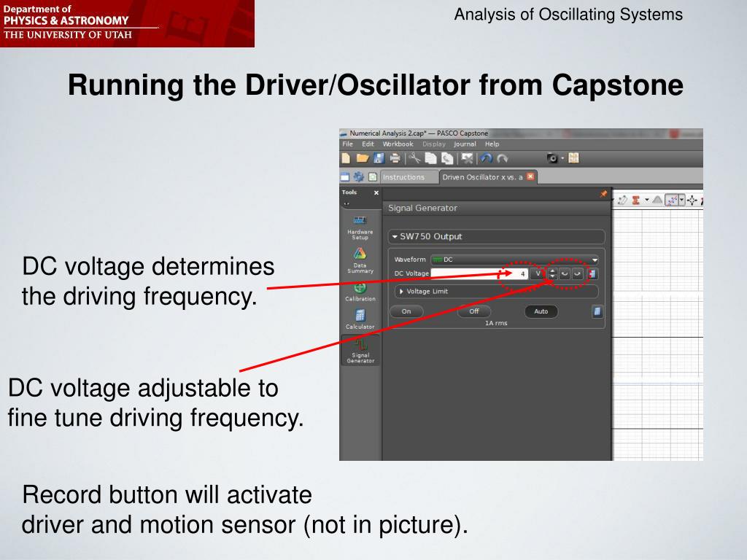Click the area-under-curve icon on graph toolbar
747x560 pixels.
[657, 200]
